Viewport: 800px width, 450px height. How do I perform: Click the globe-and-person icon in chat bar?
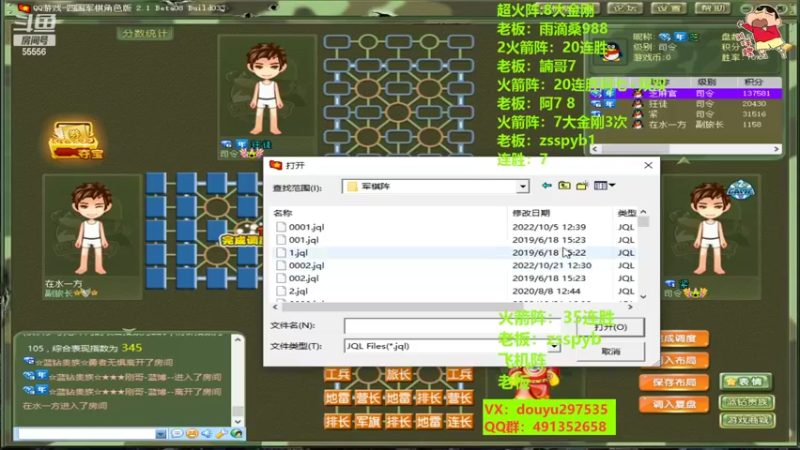click(236, 434)
